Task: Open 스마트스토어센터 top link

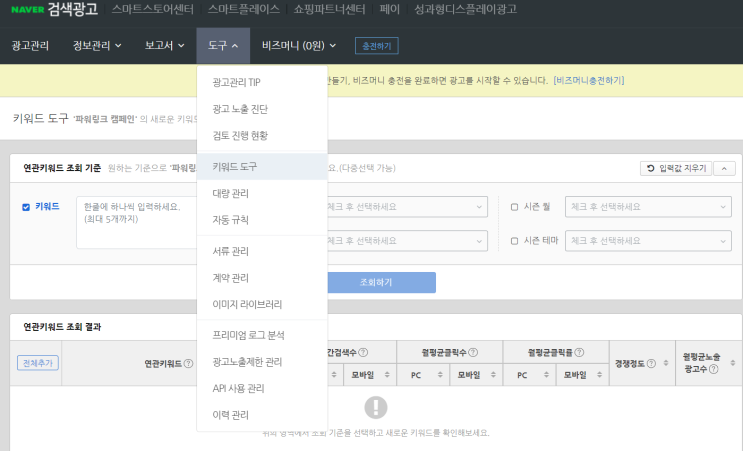Action: 153,9
